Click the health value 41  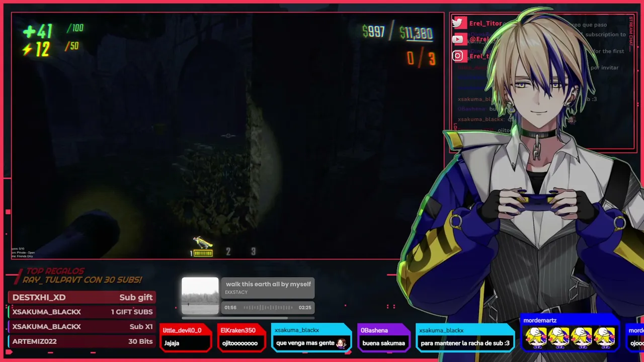(44, 32)
